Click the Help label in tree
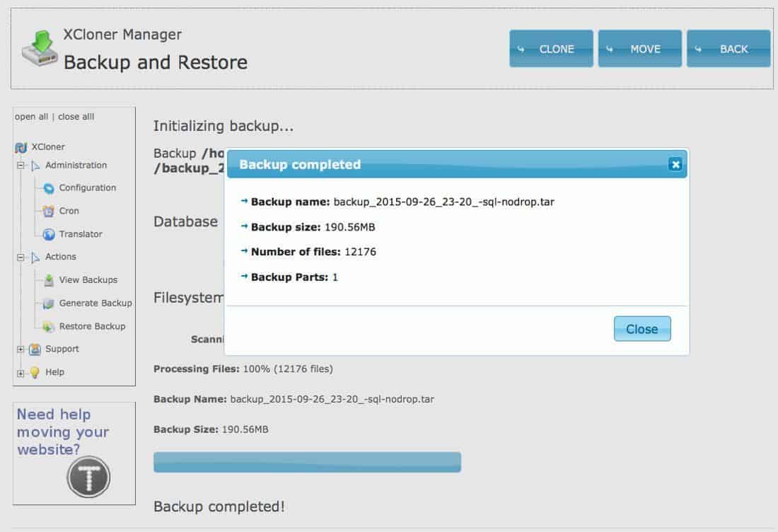The image size is (778, 532). click(54, 371)
